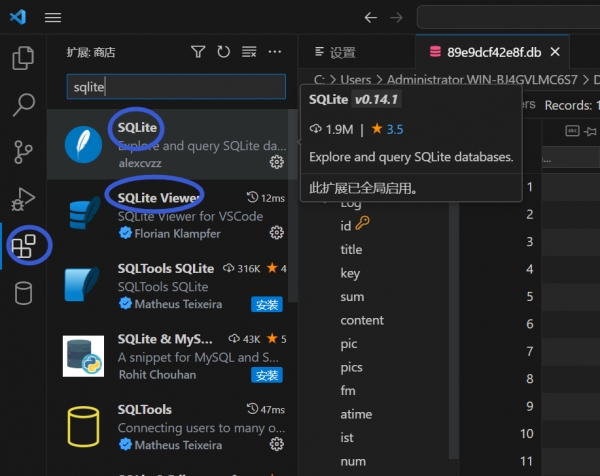Click the SQLite & MySQL snippet icon

pos(83,356)
